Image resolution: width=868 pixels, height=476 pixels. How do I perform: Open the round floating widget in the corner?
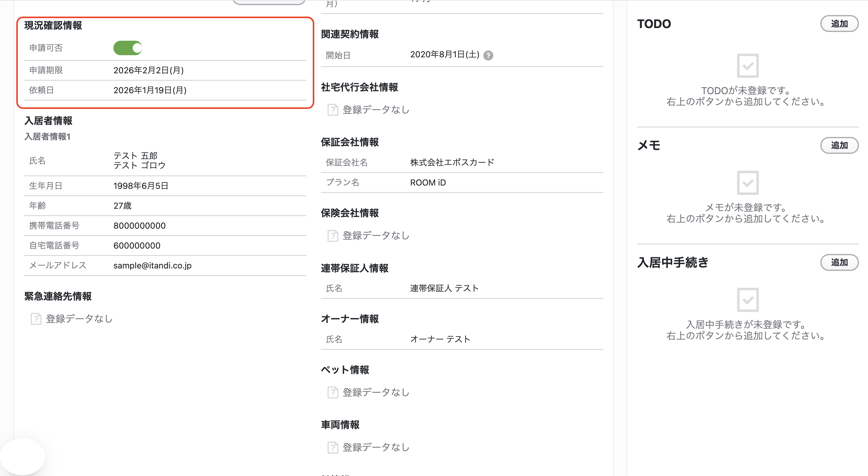click(22, 457)
